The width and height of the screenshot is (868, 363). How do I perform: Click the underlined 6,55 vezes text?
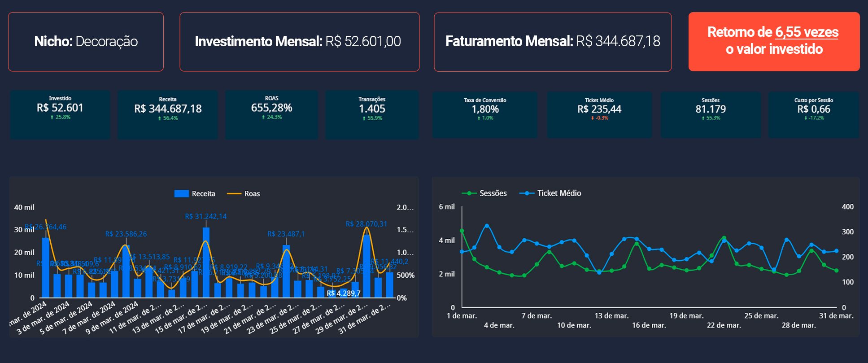pos(807,32)
